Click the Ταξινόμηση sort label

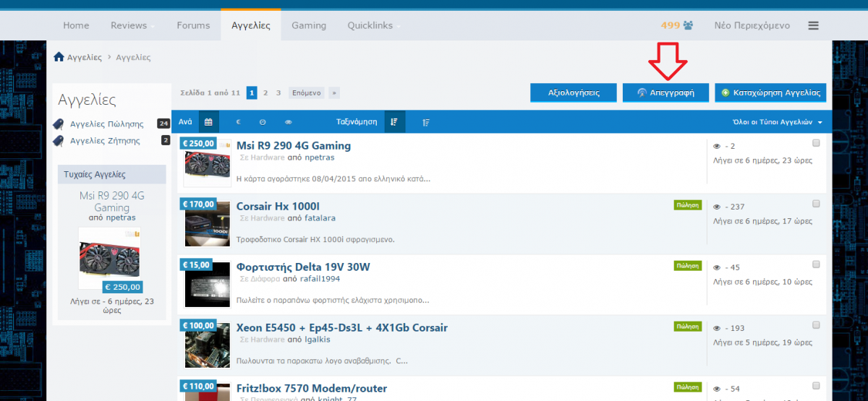point(357,122)
